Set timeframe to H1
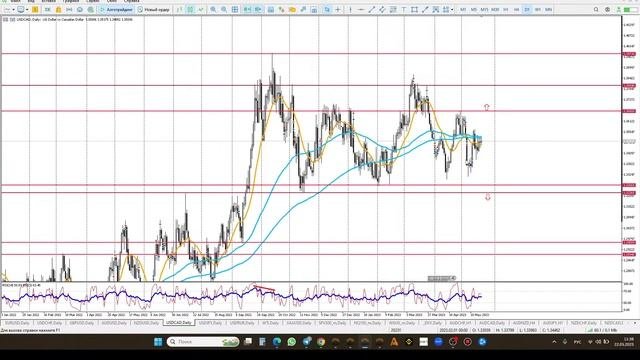640x360 pixels. (x=506, y=9)
